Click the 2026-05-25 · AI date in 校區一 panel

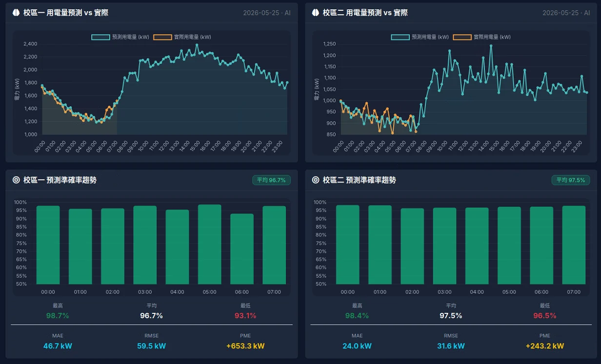coord(267,13)
